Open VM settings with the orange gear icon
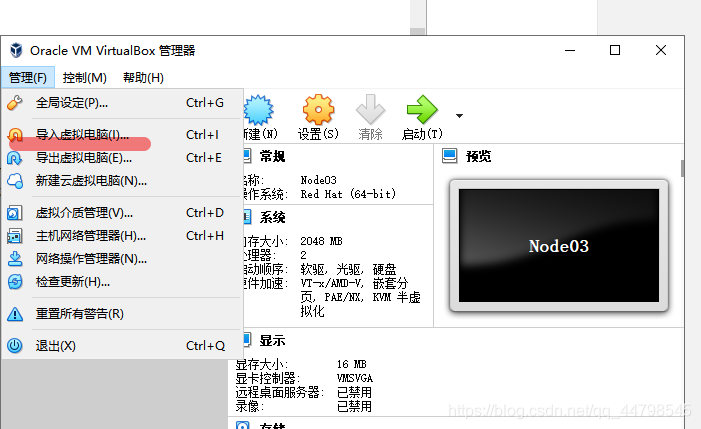701x429 pixels. point(318,109)
